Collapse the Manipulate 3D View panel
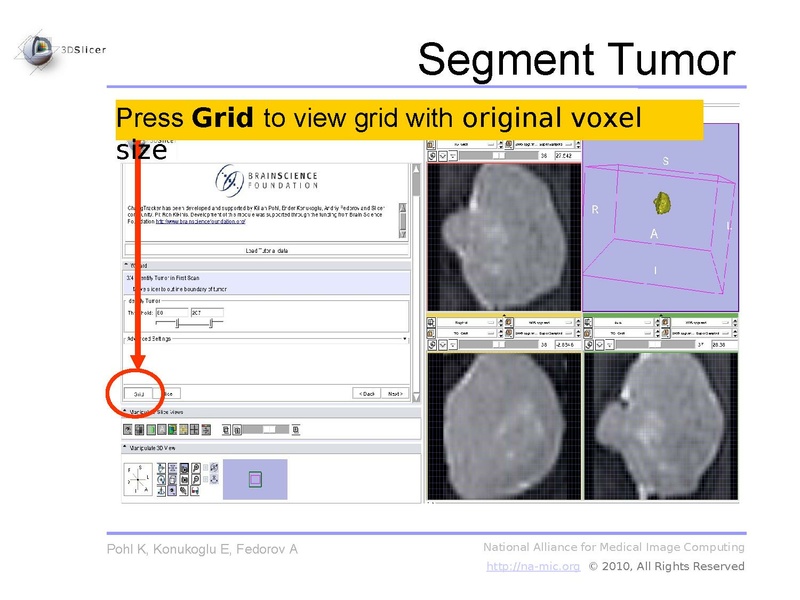 [x=126, y=447]
